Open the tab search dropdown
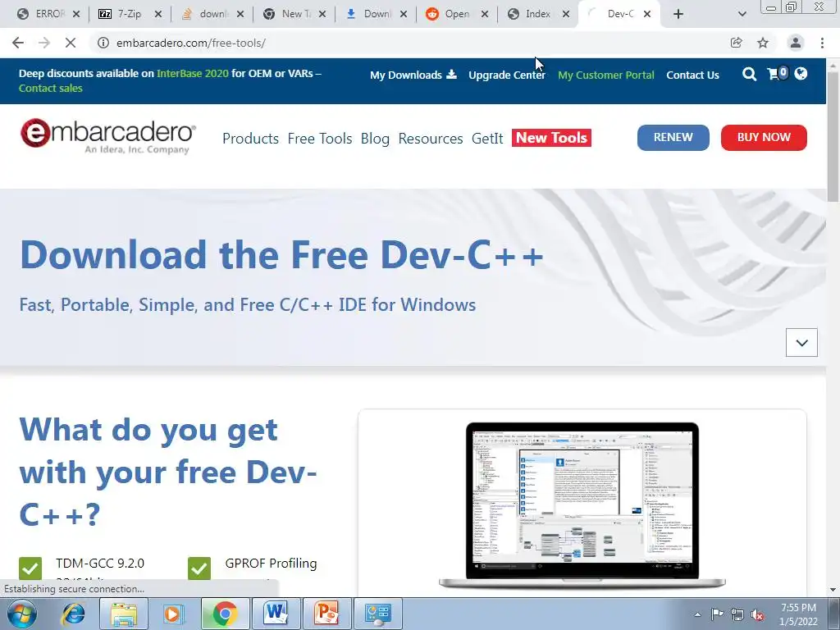The width and height of the screenshot is (840, 630). (x=742, y=14)
